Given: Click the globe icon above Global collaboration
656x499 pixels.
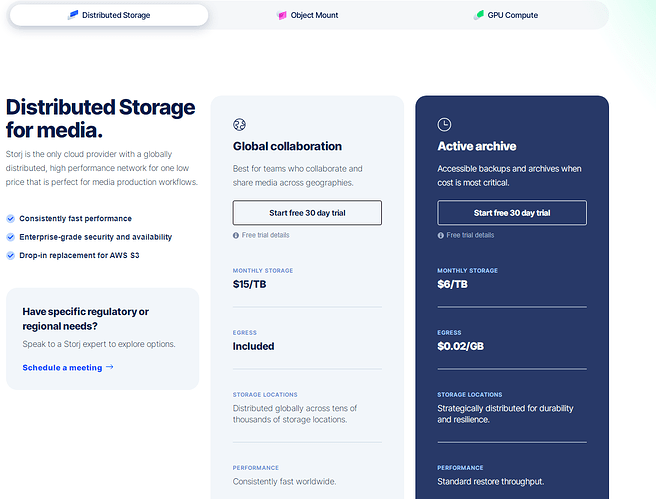Looking at the screenshot, I should tap(239, 125).
